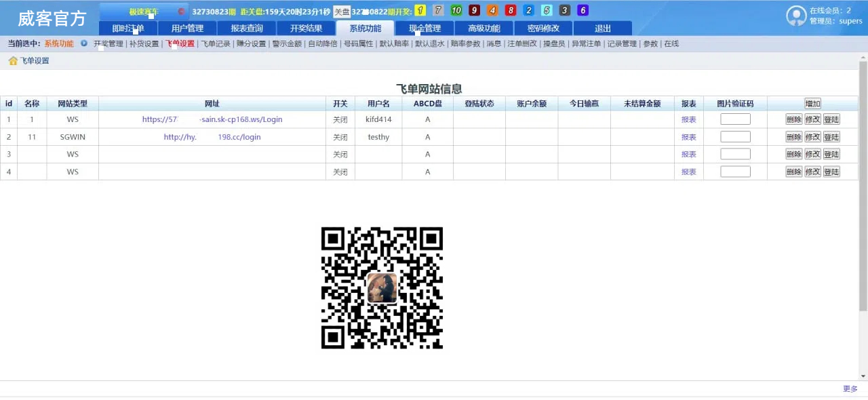The height and width of the screenshot is (400, 868).
Task: Click the red dot icon next to 极速赛车
Action: tap(181, 12)
